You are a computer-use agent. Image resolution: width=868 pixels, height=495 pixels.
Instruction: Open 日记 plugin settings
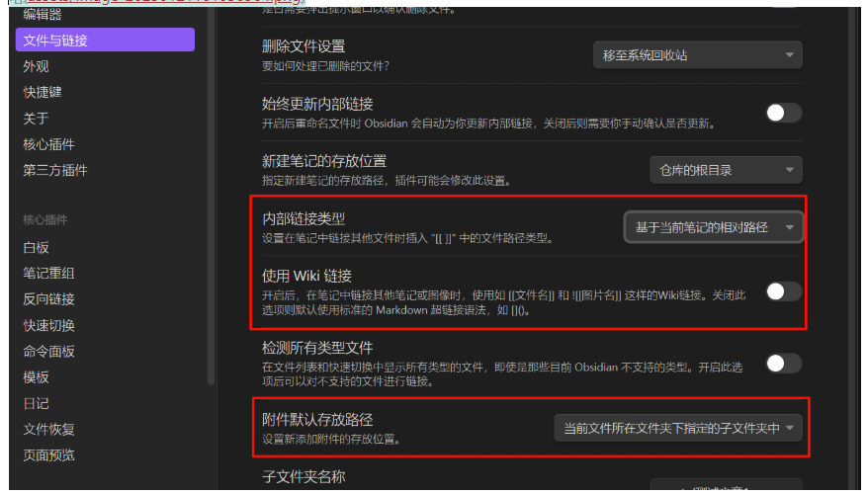36,403
